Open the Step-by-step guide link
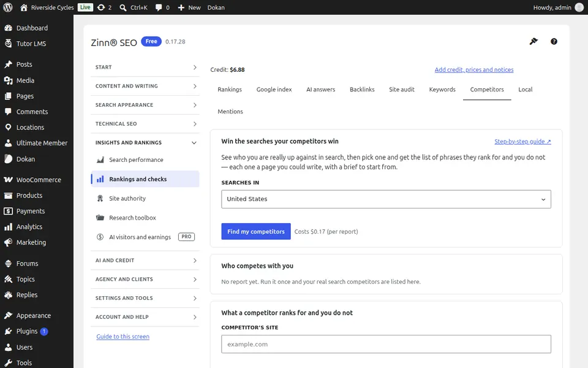This screenshot has height=368, width=588. click(x=522, y=142)
